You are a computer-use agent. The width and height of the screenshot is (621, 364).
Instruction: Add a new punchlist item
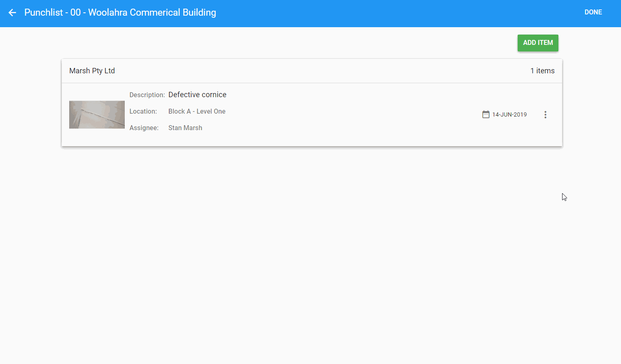pyautogui.click(x=538, y=43)
